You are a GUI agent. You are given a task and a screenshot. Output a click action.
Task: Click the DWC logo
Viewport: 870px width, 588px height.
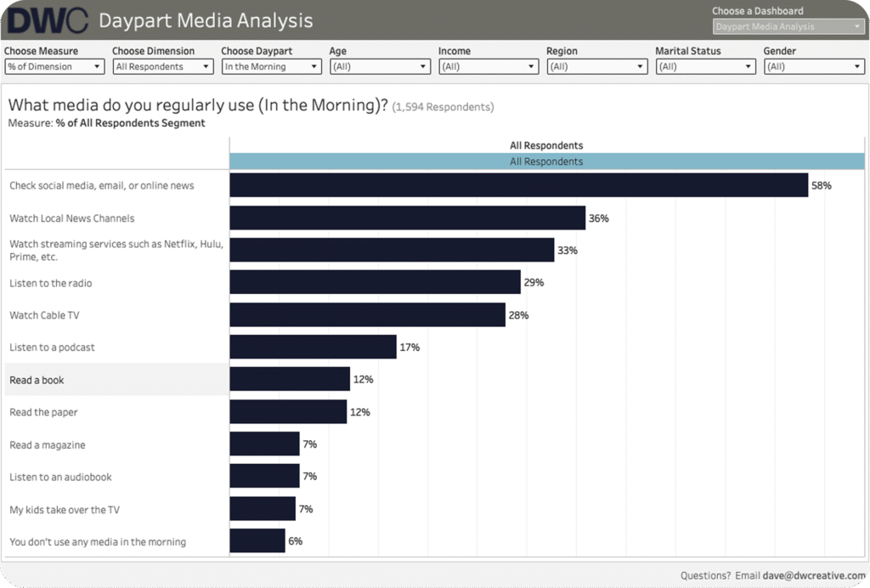coord(48,21)
